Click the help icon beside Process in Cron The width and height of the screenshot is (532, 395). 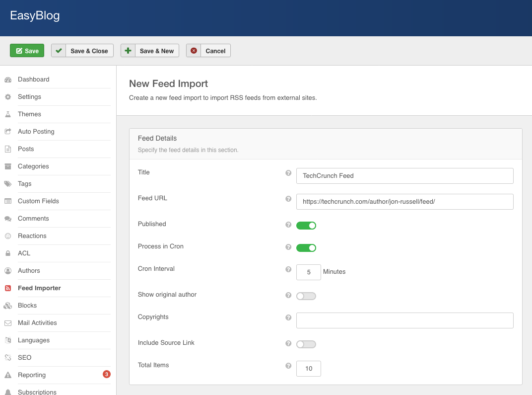[x=288, y=247]
